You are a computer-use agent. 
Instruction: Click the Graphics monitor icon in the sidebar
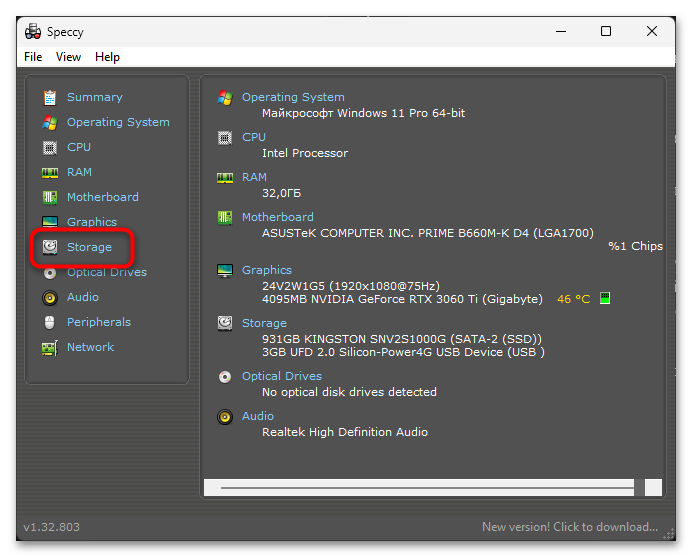pos(50,222)
